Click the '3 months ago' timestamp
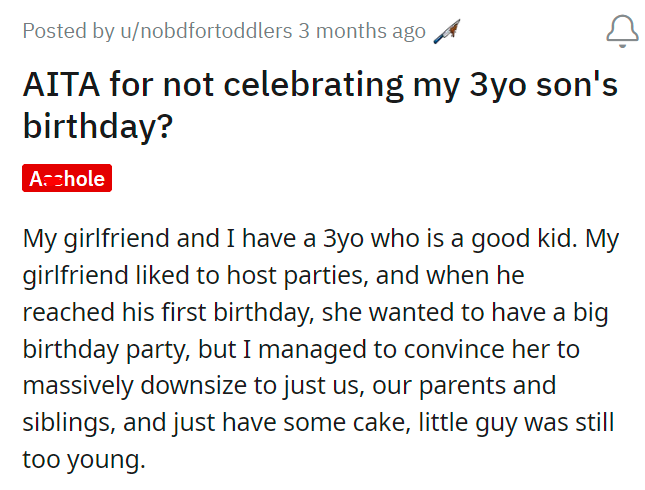Viewport: 645px width, 490px height. pos(362,31)
